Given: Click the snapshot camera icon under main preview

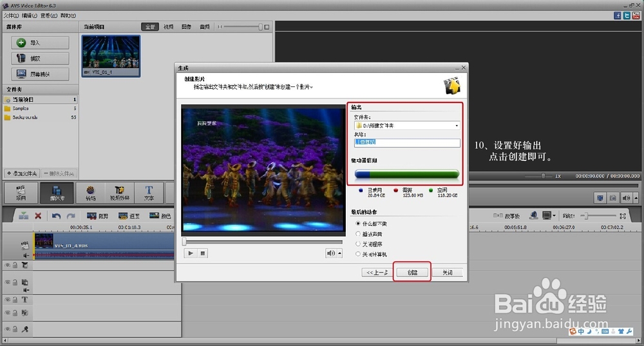Looking at the screenshot, I should [x=613, y=198].
